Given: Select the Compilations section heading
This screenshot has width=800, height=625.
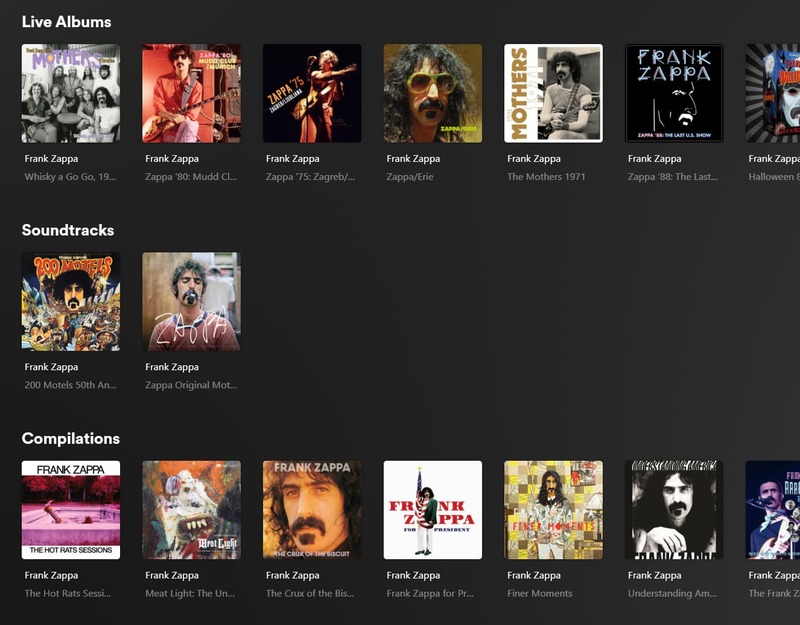Looking at the screenshot, I should click(71, 439).
